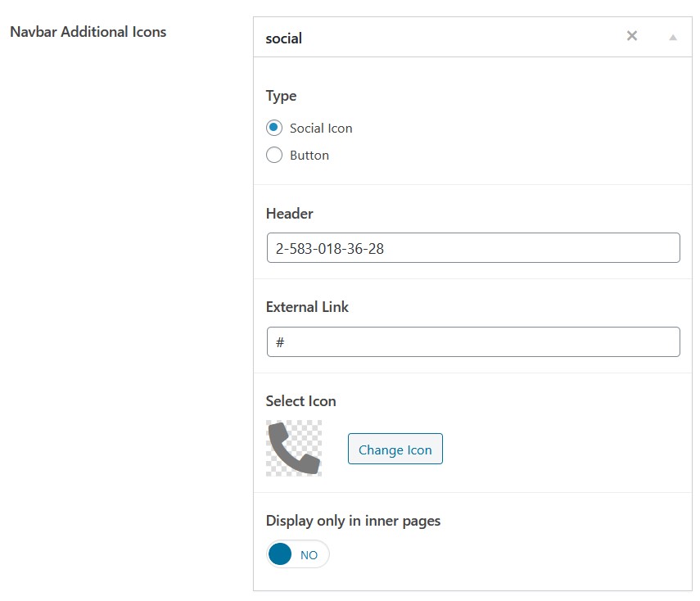Image resolution: width=700 pixels, height=601 pixels.
Task: Choose the Button type radio option
Action: click(x=274, y=155)
